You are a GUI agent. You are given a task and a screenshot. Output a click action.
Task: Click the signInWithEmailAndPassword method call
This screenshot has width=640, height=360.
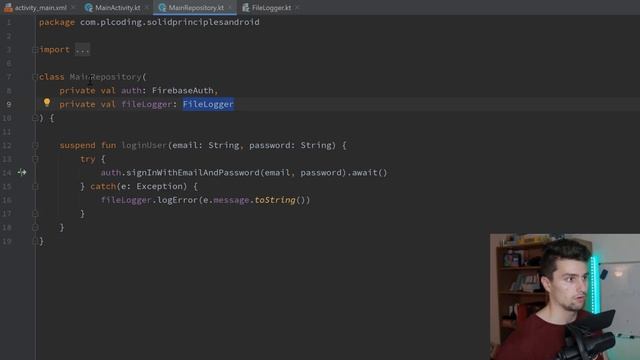[193, 173]
